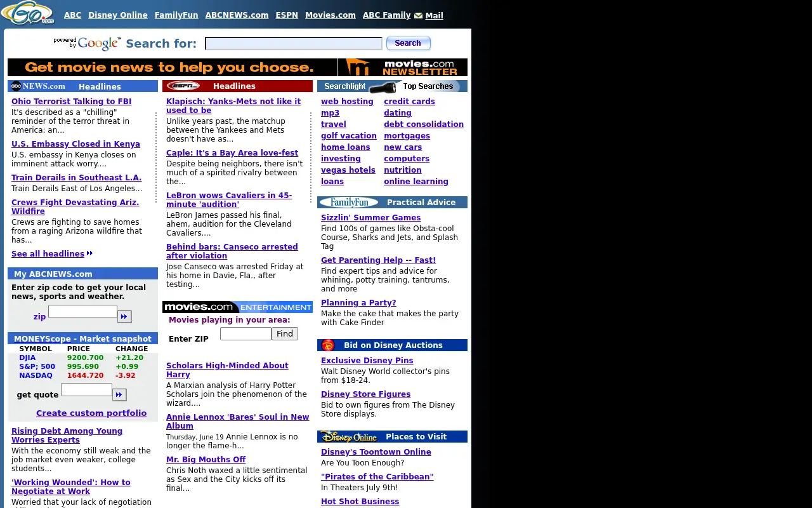Click the movies.com Entertainment logo
Screen dimensions: 812x508
[x=237, y=307]
